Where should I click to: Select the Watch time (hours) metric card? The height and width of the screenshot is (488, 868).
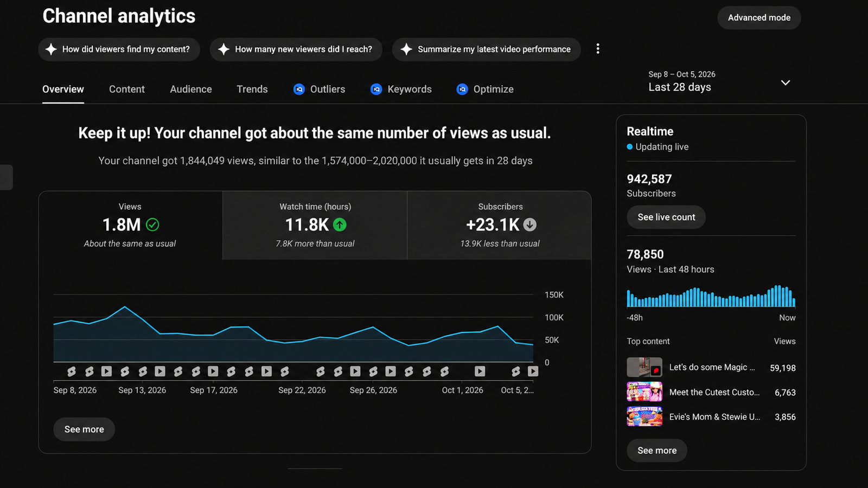(x=315, y=226)
